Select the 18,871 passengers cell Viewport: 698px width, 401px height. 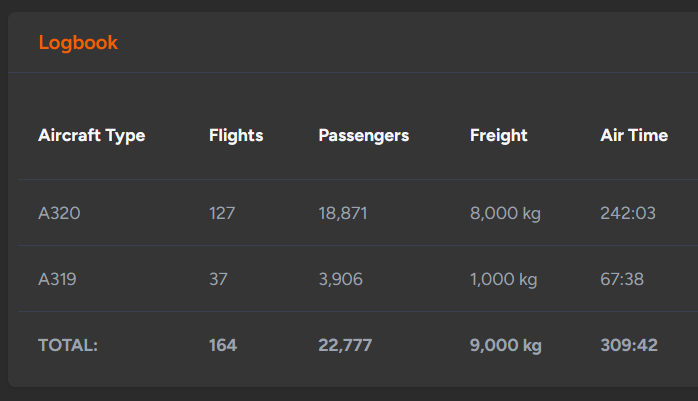tap(343, 214)
